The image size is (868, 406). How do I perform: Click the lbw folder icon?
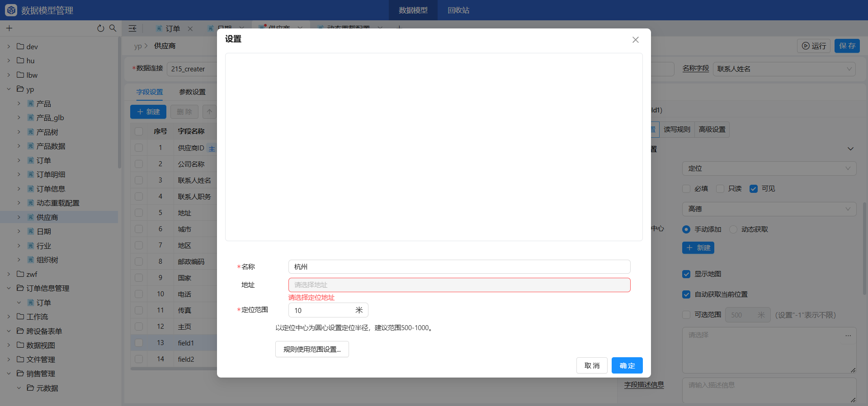click(20, 75)
